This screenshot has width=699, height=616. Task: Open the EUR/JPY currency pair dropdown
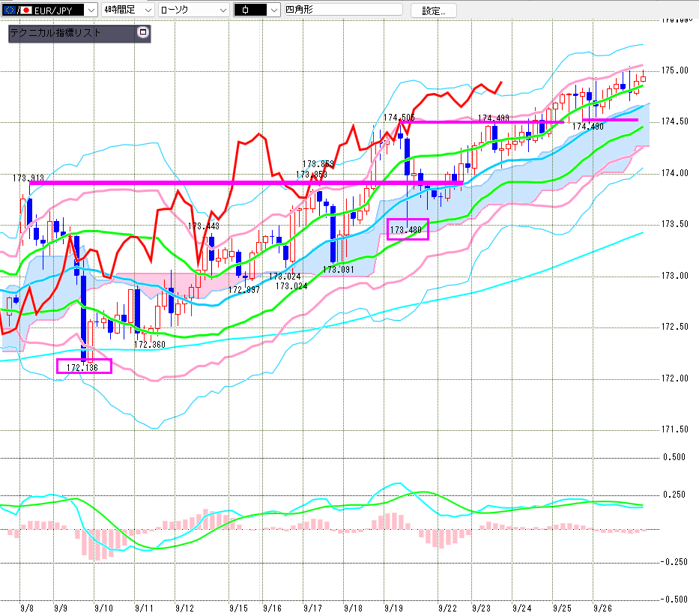point(91,10)
